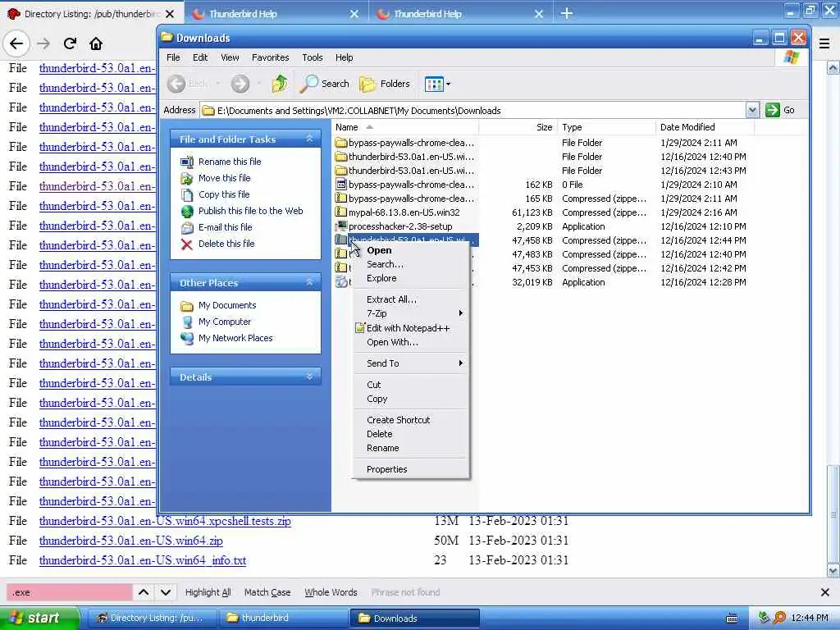Open browser hamburger menu
The height and width of the screenshot is (630, 840).
pyautogui.click(x=824, y=44)
